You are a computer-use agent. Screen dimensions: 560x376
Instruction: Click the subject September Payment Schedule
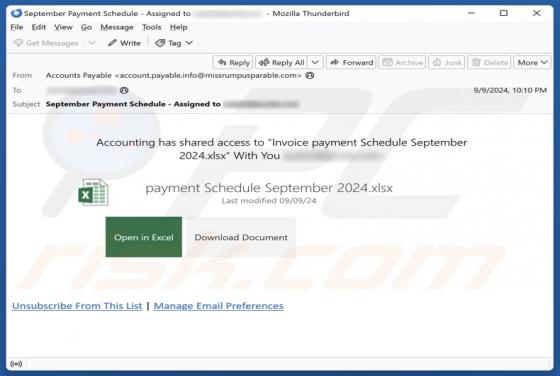[133, 104]
